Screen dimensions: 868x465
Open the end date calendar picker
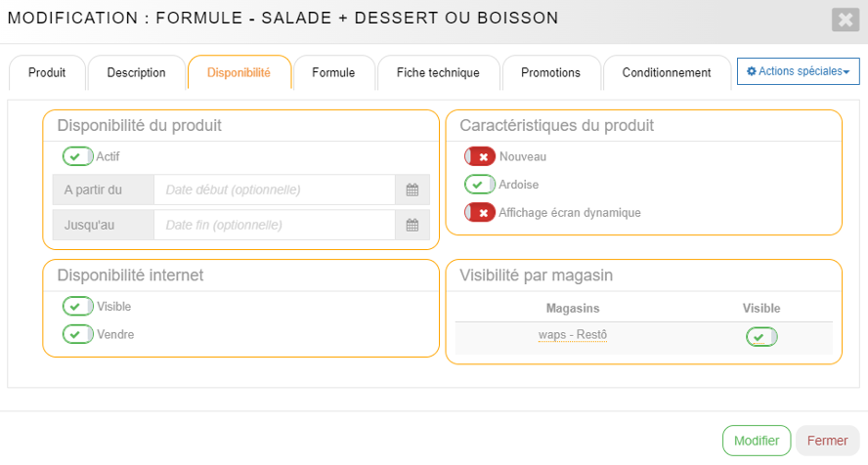412,226
